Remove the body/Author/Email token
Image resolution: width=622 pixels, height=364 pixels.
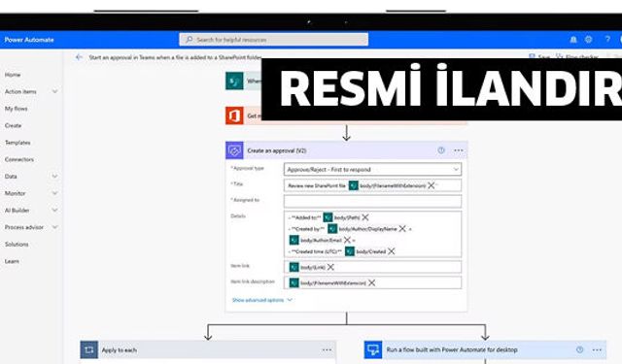point(347,240)
